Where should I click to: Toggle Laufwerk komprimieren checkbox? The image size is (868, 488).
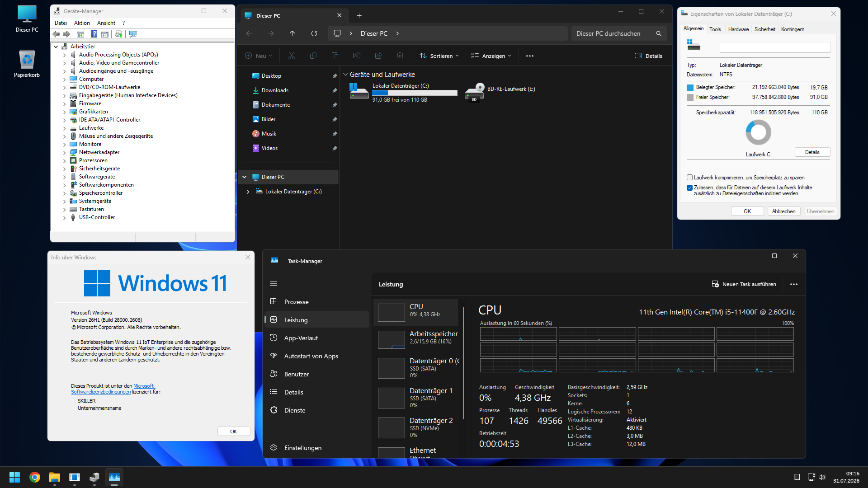tap(690, 178)
